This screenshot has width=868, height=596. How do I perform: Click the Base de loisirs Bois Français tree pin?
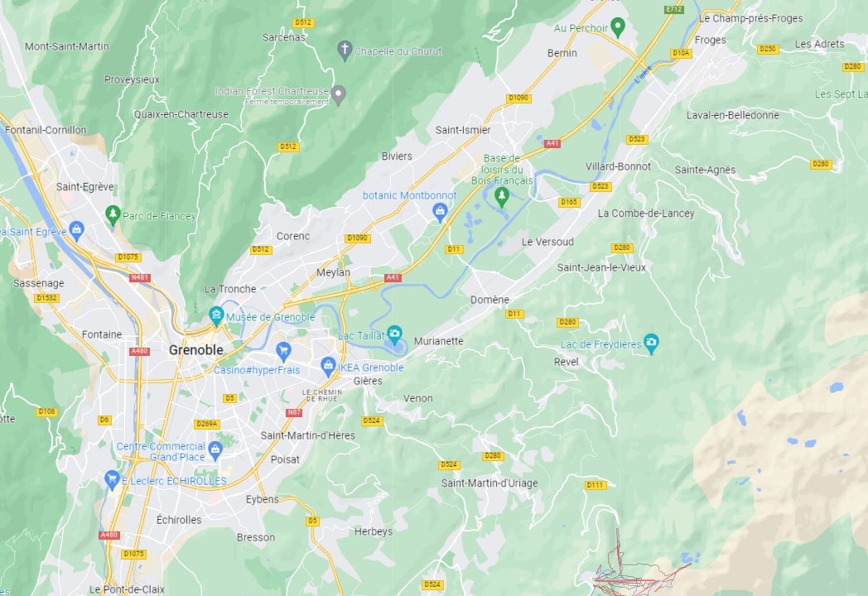point(502,196)
